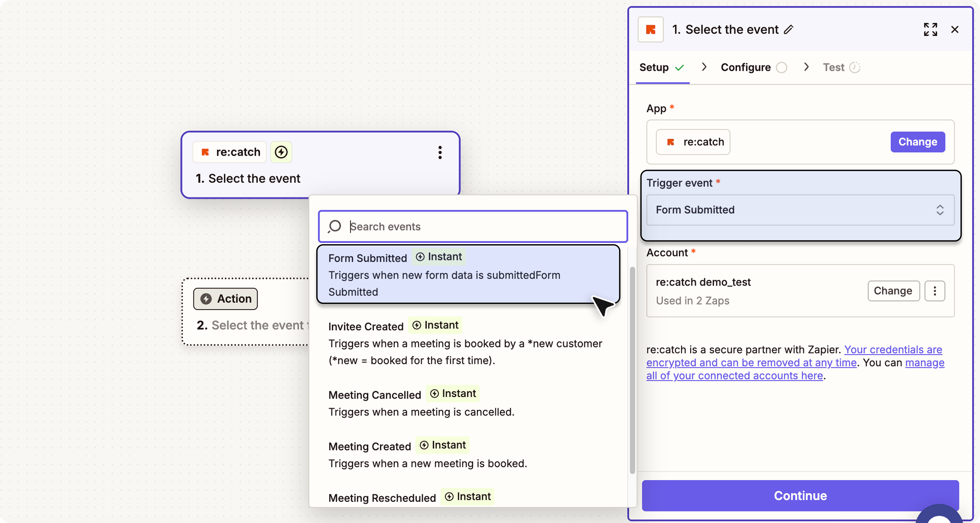Click the re:catch app chip in App field
This screenshot has height=523, width=980.
pos(693,142)
